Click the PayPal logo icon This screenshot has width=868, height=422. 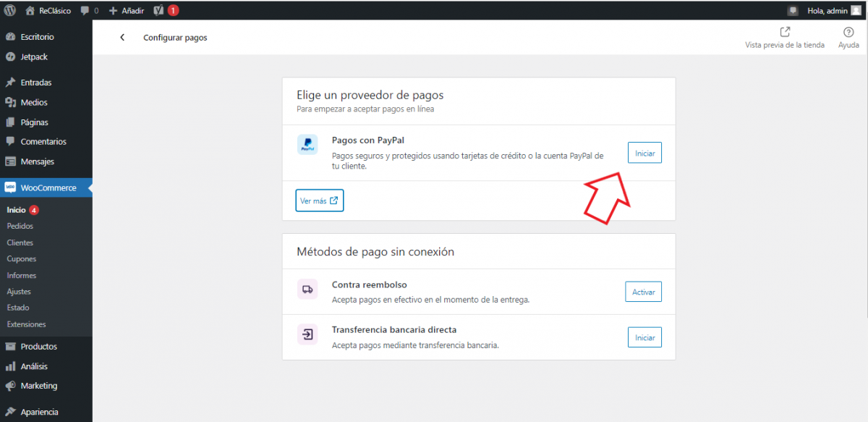(307, 145)
